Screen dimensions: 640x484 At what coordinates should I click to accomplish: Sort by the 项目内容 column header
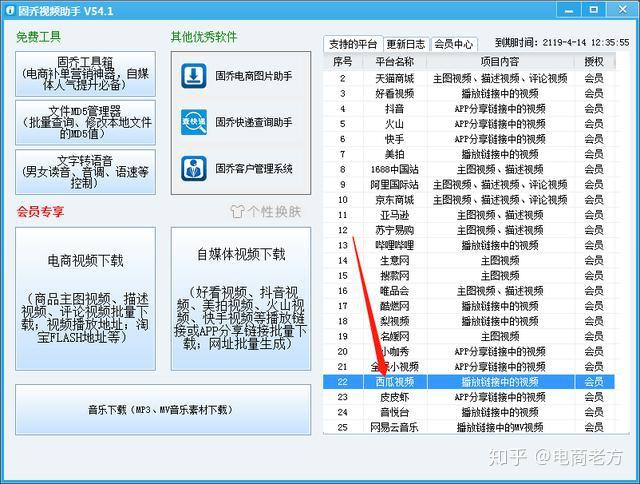pos(500,62)
